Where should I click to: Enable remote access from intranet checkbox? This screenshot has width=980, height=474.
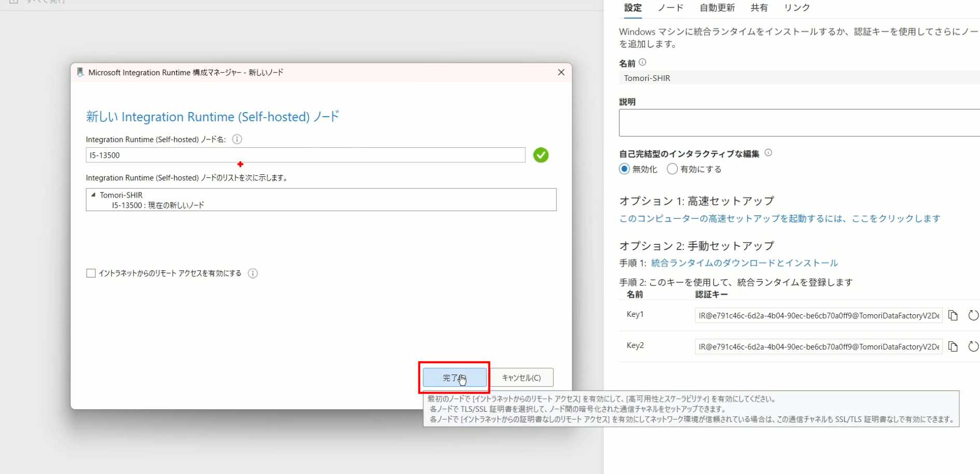pos(91,273)
